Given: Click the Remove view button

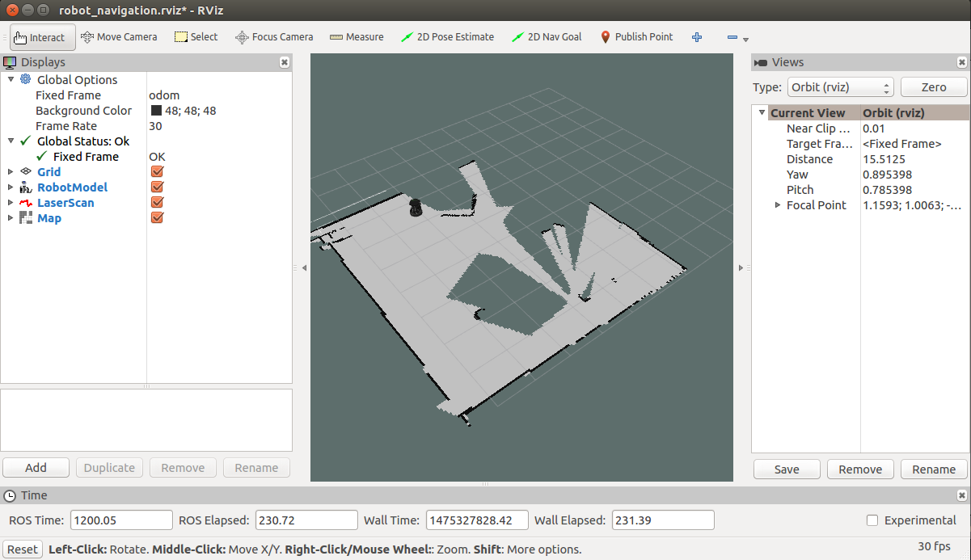Looking at the screenshot, I should coord(860,469).
